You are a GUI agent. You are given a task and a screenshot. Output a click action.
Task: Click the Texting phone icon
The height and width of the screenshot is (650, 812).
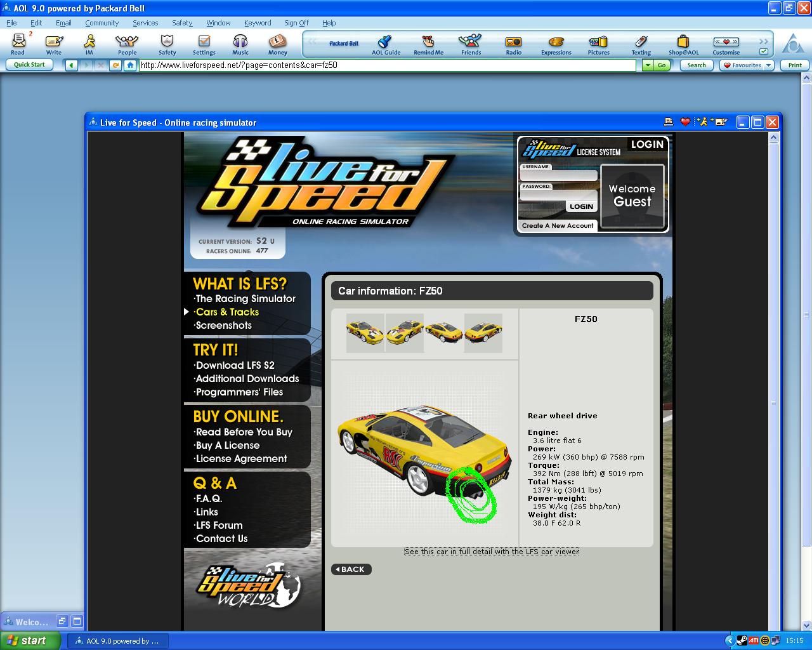[x=641, y=44]
